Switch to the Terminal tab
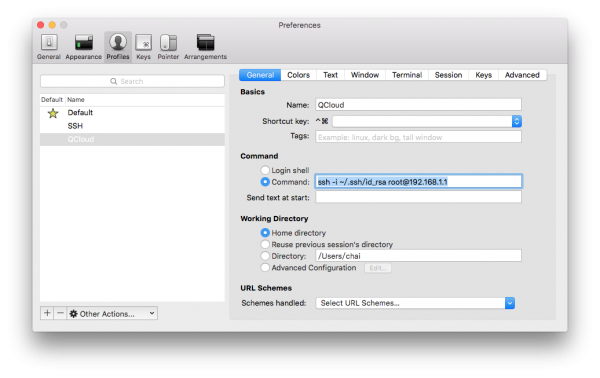The width and height of the screenshot is (600, 378). [407, 75]
